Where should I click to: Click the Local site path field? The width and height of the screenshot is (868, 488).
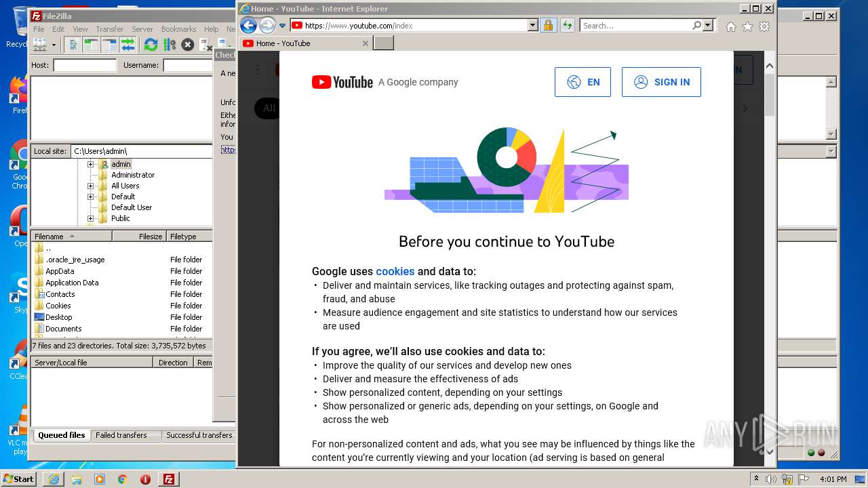tap(142, 151)
